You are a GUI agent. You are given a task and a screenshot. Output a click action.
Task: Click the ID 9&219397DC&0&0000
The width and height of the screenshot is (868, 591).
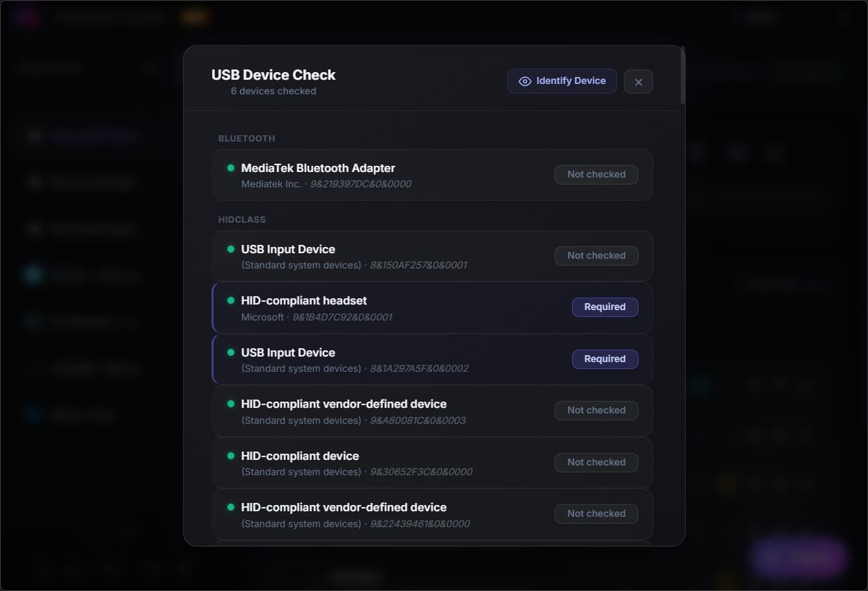361,184
